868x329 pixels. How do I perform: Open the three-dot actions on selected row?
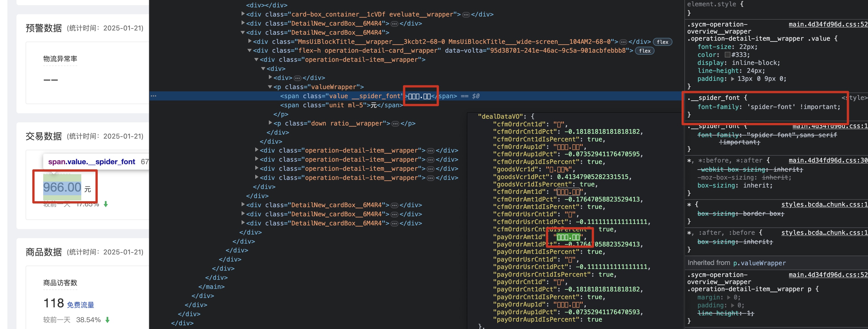[x=154, y=96]
